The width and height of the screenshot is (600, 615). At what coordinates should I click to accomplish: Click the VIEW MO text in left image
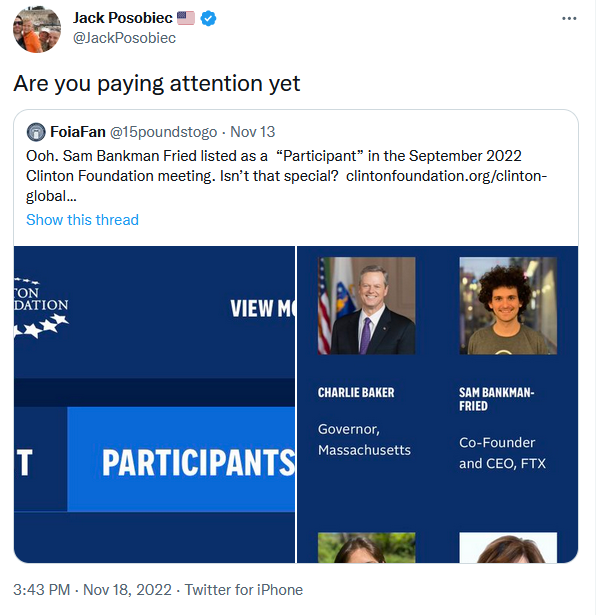(x=262, y=308)
